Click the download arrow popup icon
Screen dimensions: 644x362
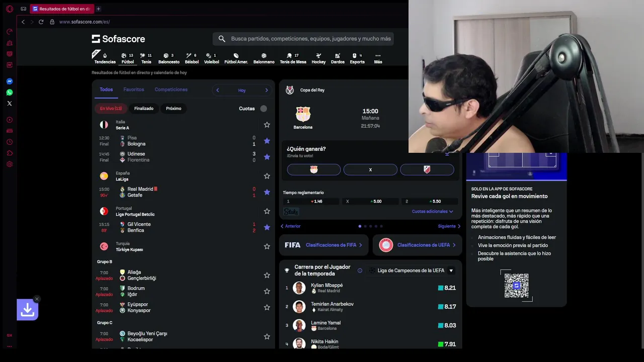(28, 310)
